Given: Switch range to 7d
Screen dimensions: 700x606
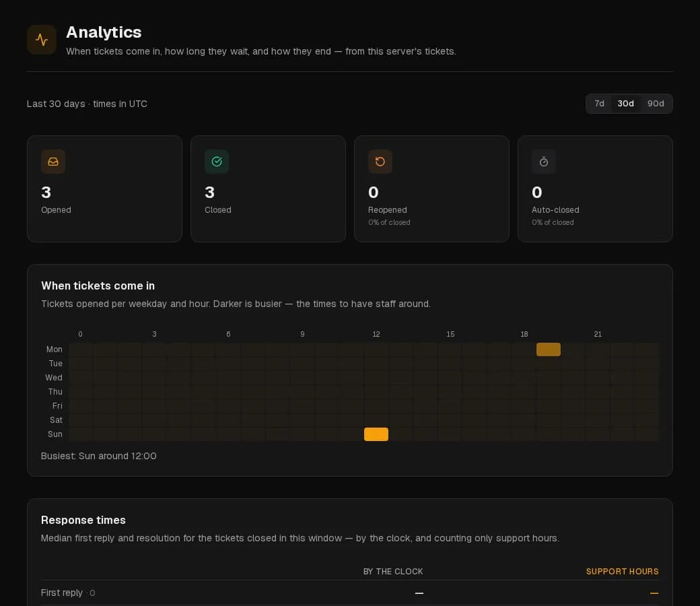Looking at the screenshot, I should coord(599,104).
